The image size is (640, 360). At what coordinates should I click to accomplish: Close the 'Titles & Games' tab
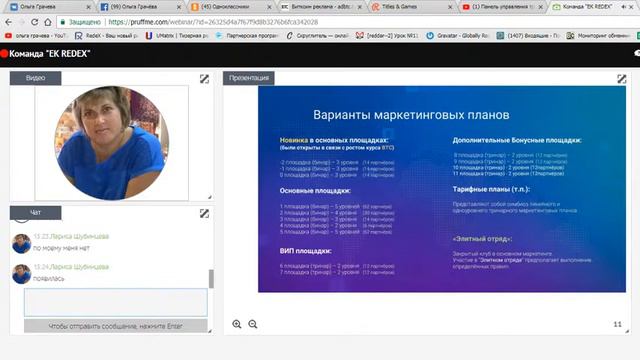pyautogui.click(x=450, y=7)
